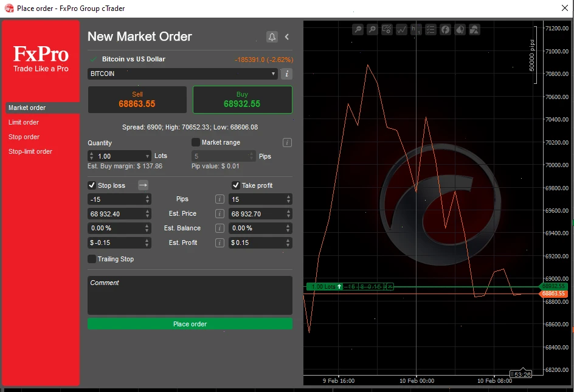Viewport: 574px width, 392px height.
Task: Click the arrow next to Stop loss
Action: pyautogui.click(x=143, y=185)
